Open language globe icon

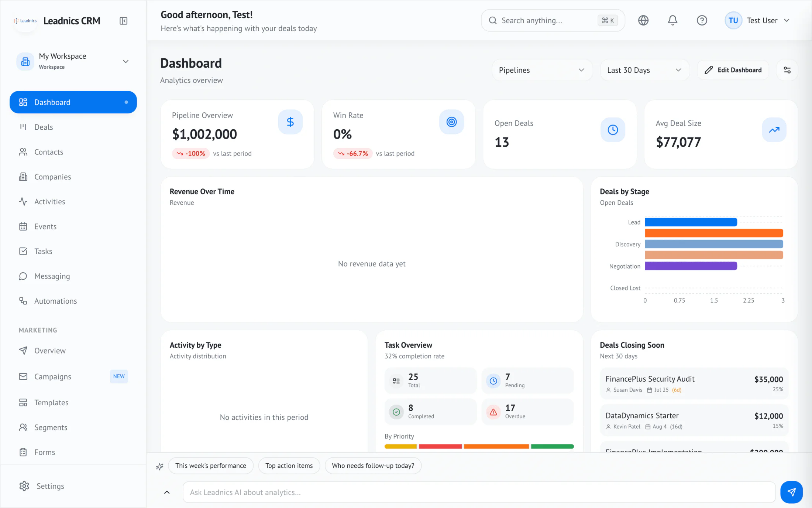coord(643,20)
